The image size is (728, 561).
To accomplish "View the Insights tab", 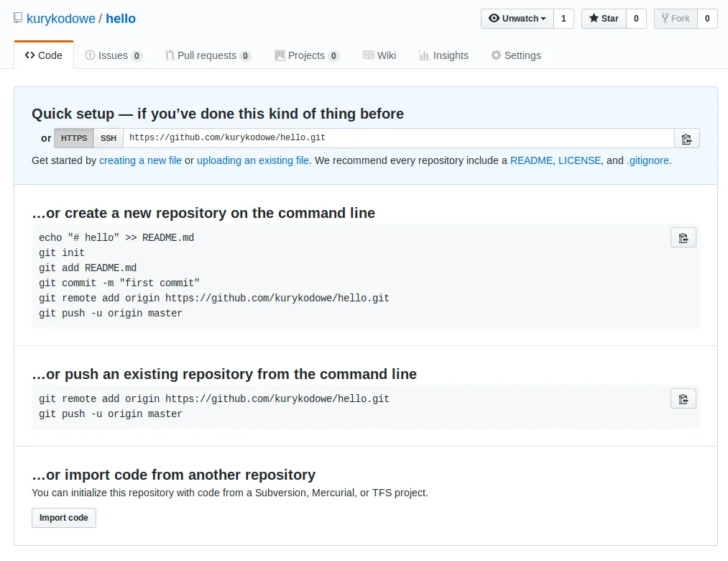I will tap(443, 55).
